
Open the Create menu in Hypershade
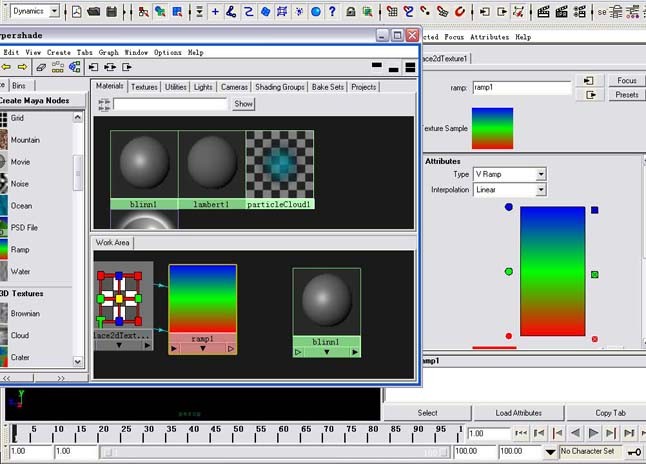59,52
